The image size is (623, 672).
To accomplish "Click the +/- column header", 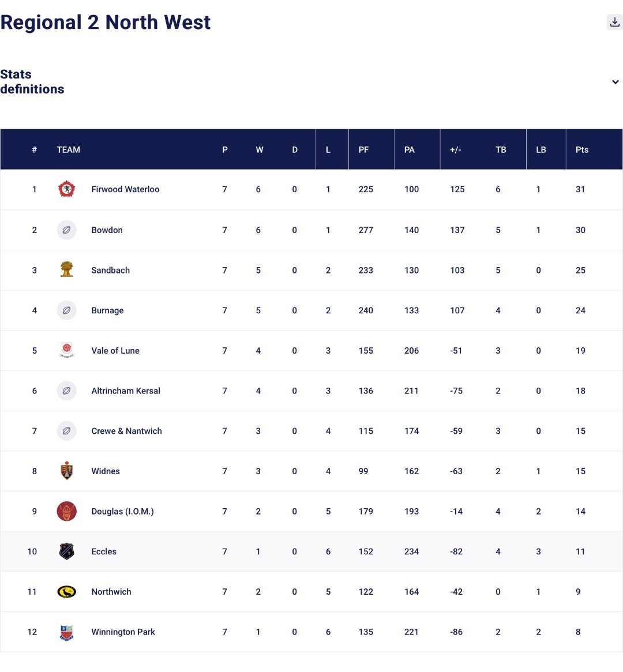I will (455, 150).
